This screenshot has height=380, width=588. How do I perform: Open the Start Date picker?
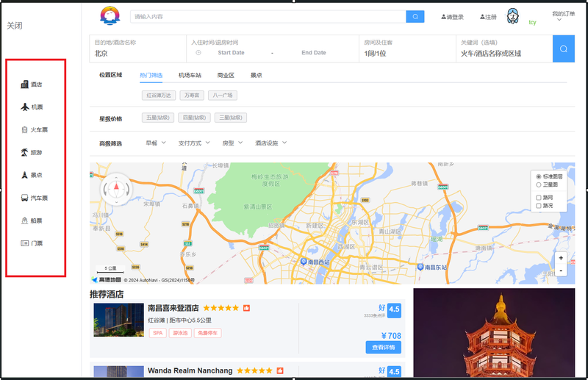pos(231,52)
